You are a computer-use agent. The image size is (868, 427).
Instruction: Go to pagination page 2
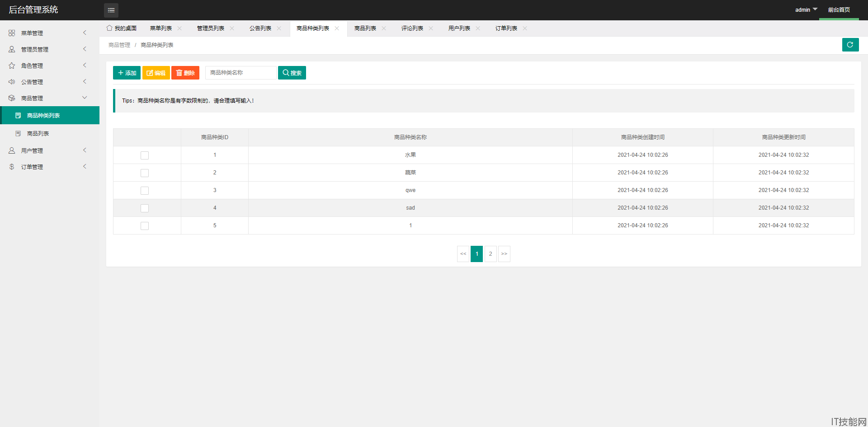(x=491, y=254)
